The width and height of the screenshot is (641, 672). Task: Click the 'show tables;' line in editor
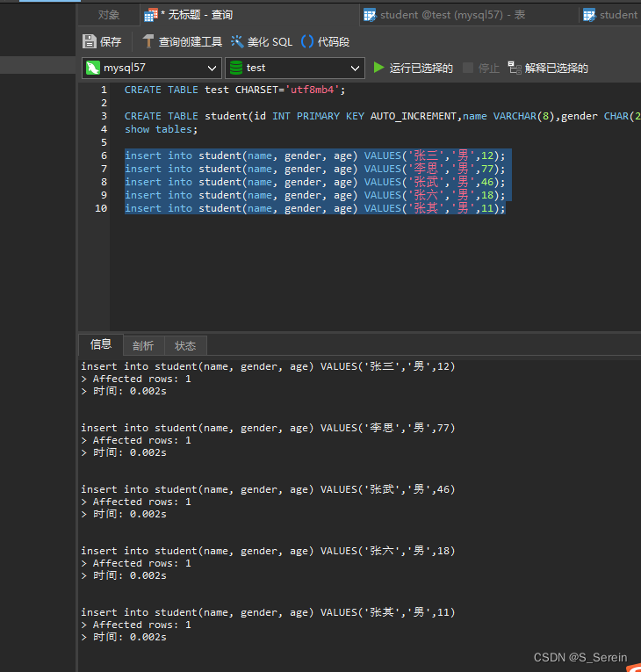tap(161, 129)
